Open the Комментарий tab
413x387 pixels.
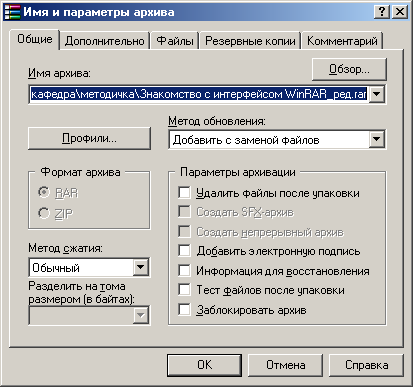point(342,41)
